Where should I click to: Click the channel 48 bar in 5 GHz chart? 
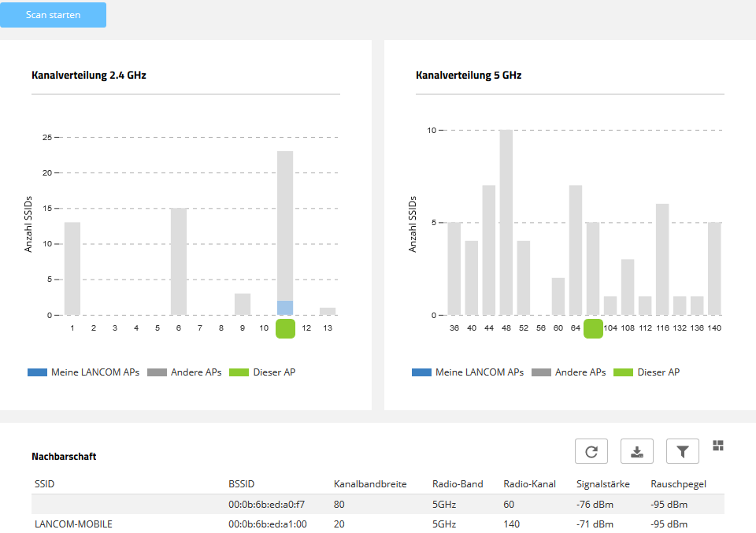(506, 222)
